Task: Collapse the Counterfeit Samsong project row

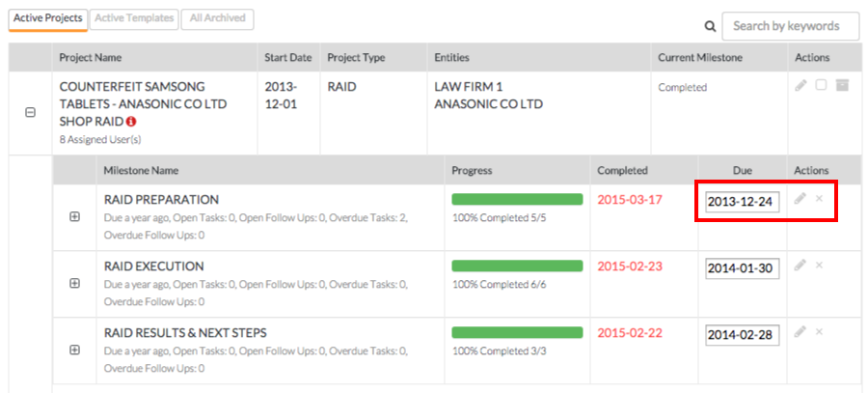Action: (x=30, y=113)
